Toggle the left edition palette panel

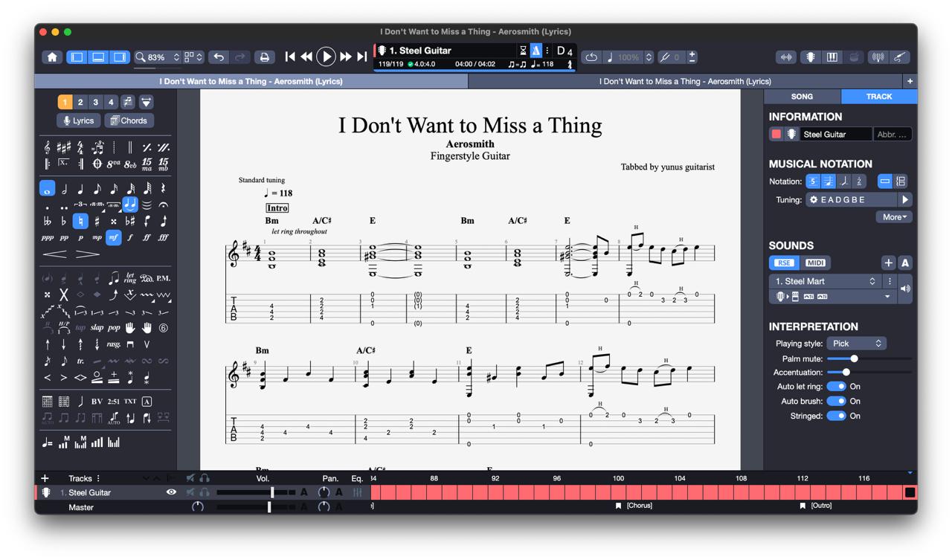77,57
